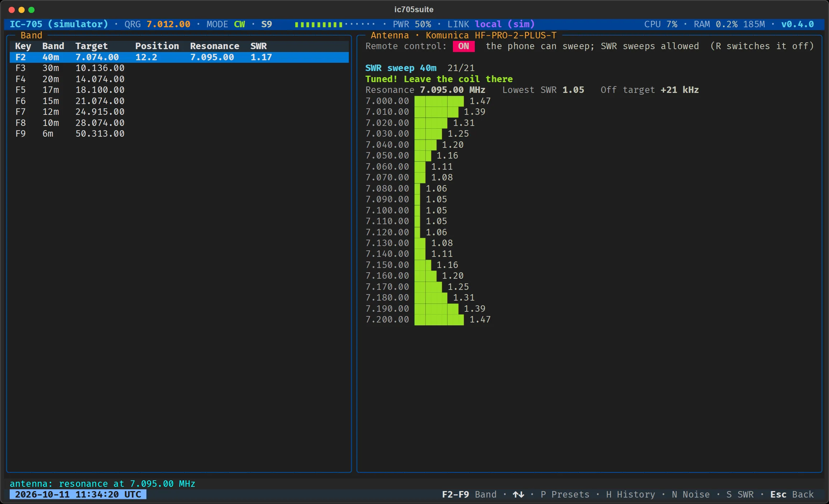Select the F4 20m band row
The image size is (829, 504).
[x=179, y=79]
